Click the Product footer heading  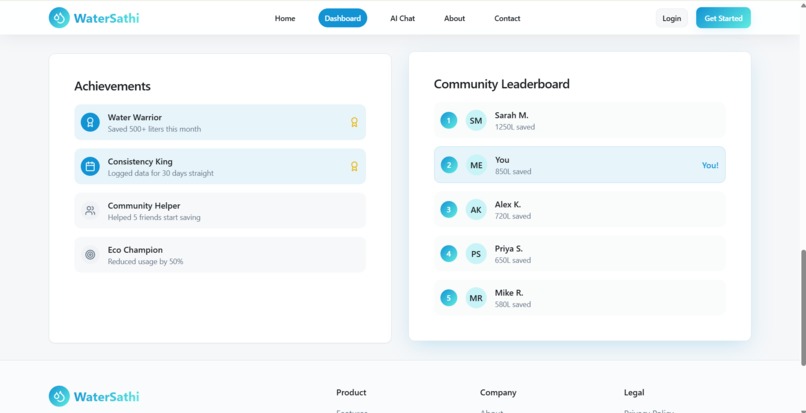(x=351, y=392)
